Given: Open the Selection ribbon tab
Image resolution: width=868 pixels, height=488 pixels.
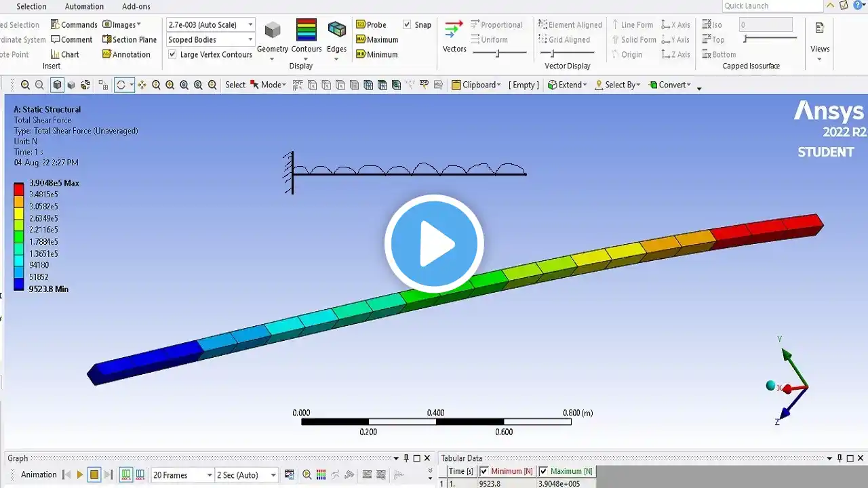Looking at the screenshot, I should click(31, 7).
